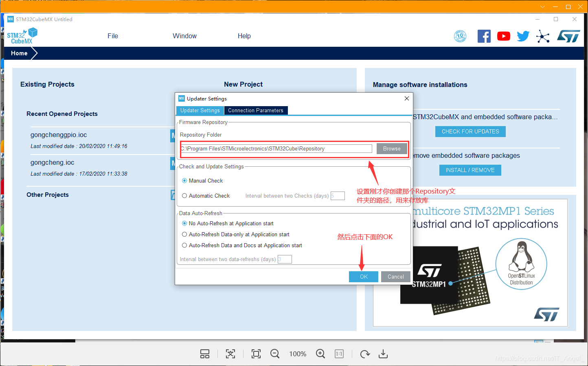Rotate the image with the viewer rotate icon
Screen dimensions: 588x366
click(x=365, y=354)
